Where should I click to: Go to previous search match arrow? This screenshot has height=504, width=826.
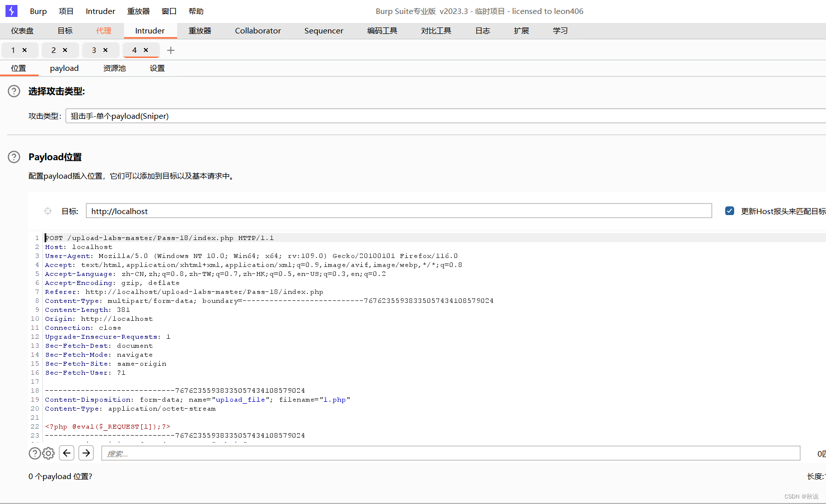(x=67, y=453)
